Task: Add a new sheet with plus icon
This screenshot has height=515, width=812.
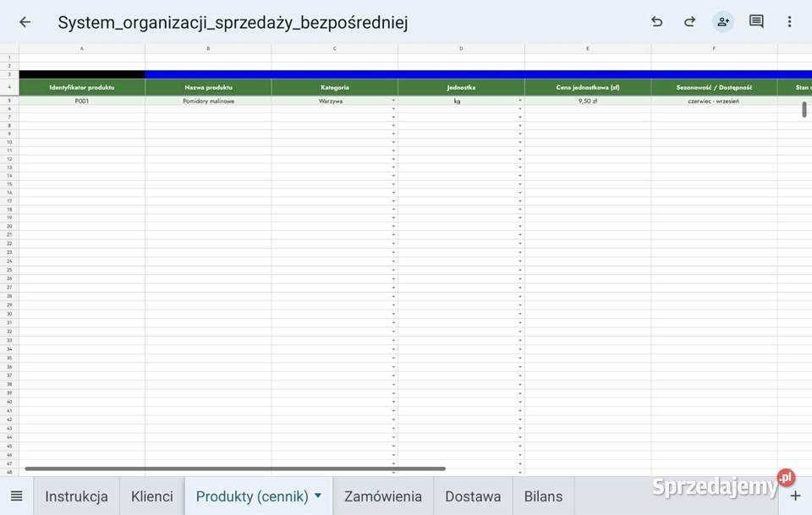Action: [x=795, y=496]
